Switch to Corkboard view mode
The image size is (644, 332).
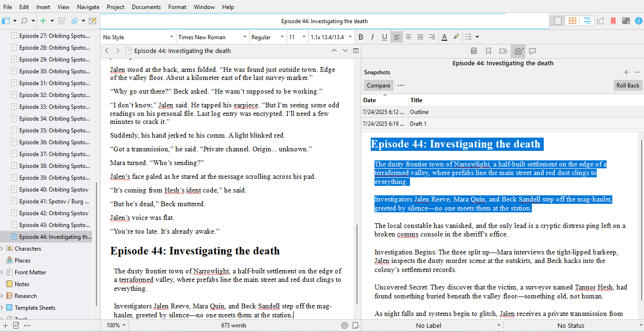[573, 21]
